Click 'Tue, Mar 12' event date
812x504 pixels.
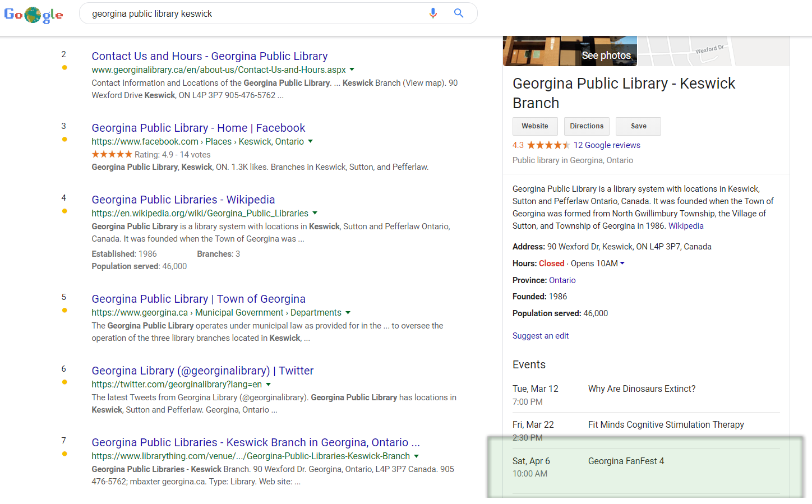coord(535,389)
